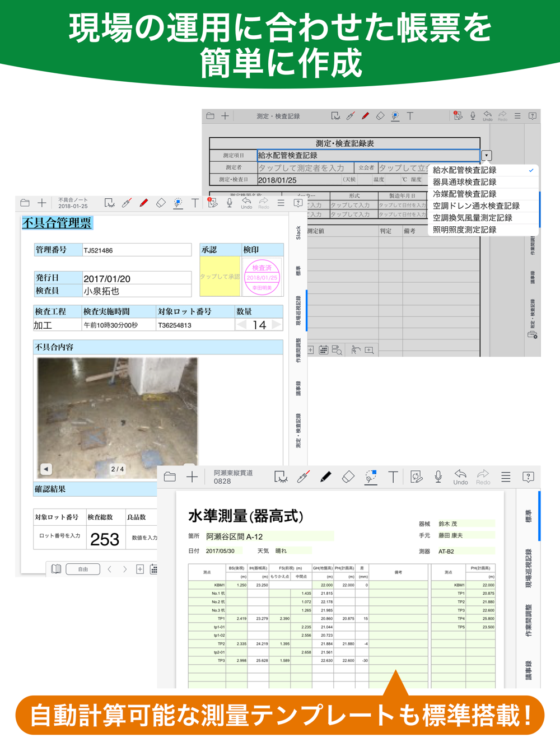Switch to 議事録 tab in 不具合ノート sidebar

coord(298,388)
